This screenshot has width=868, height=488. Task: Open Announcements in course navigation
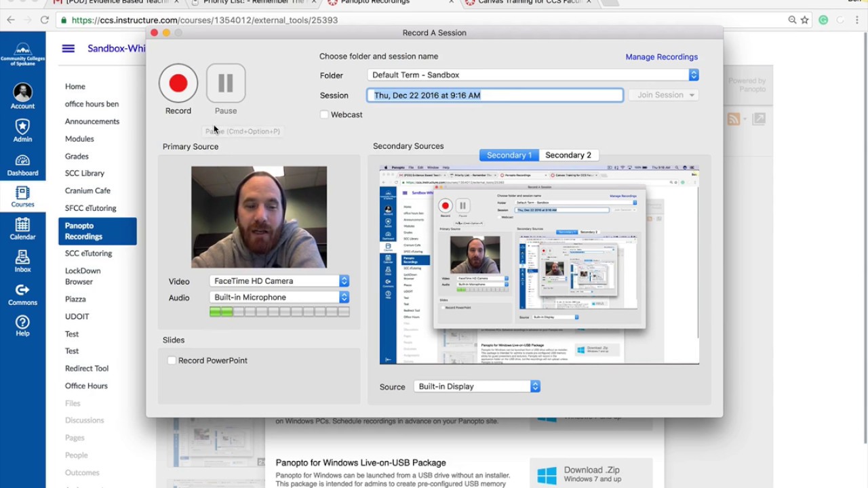92,121
